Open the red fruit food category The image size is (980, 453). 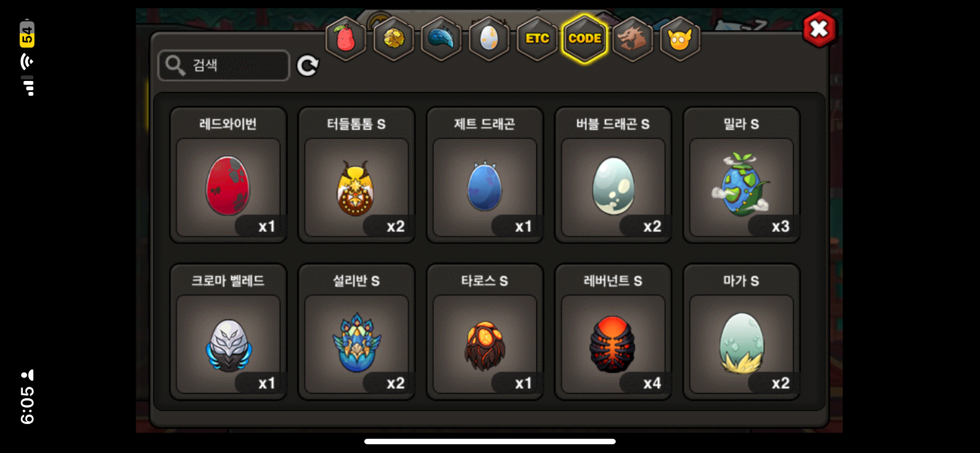point(346,39)
